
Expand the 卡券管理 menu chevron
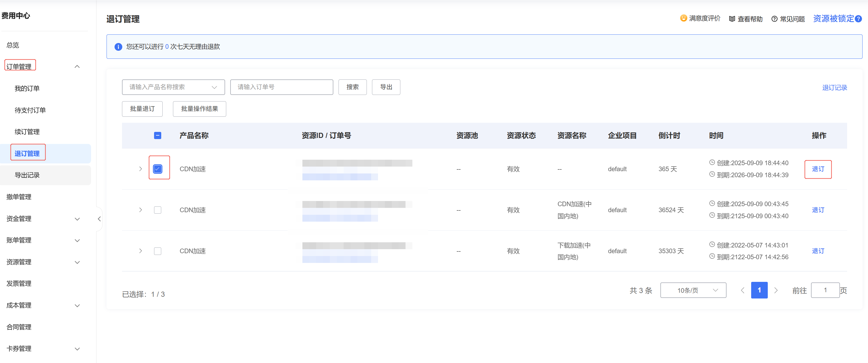pyautogui.click(x=77, y=349)
